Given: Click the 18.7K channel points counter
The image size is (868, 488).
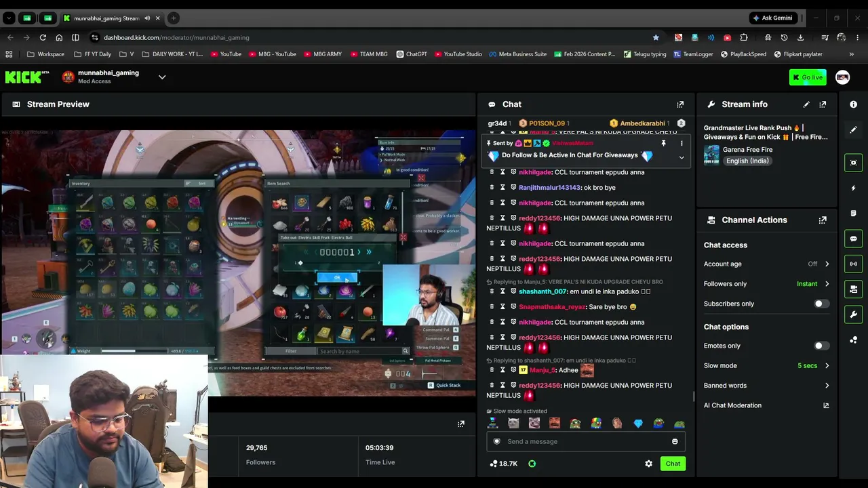Looking at the screenshot, I should (503, 464).
